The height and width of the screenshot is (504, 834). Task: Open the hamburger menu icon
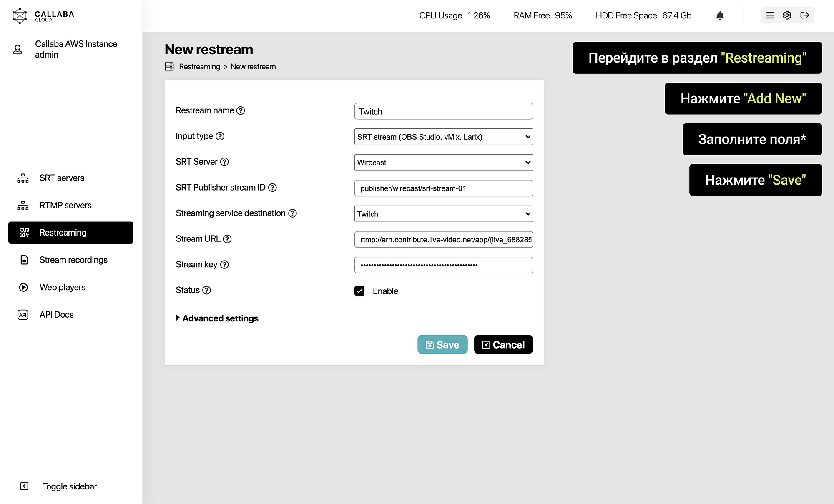click(770, 15)
